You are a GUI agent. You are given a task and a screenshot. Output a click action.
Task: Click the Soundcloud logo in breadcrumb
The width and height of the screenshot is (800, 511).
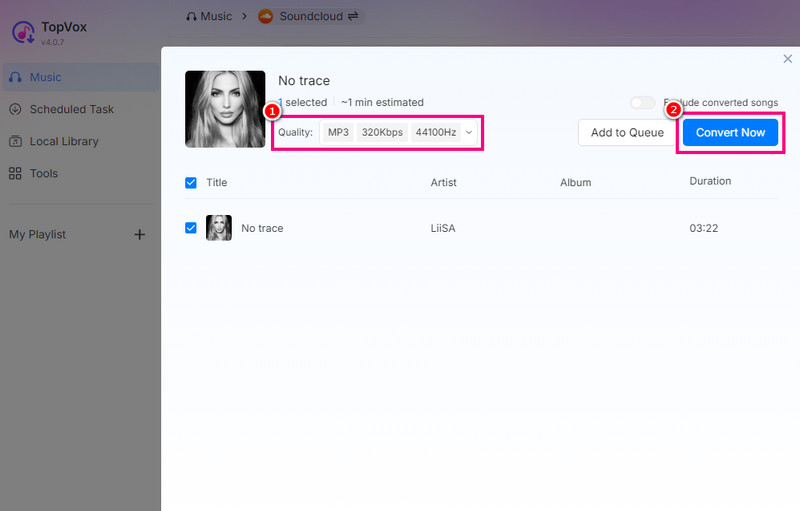tap(265, 16)
